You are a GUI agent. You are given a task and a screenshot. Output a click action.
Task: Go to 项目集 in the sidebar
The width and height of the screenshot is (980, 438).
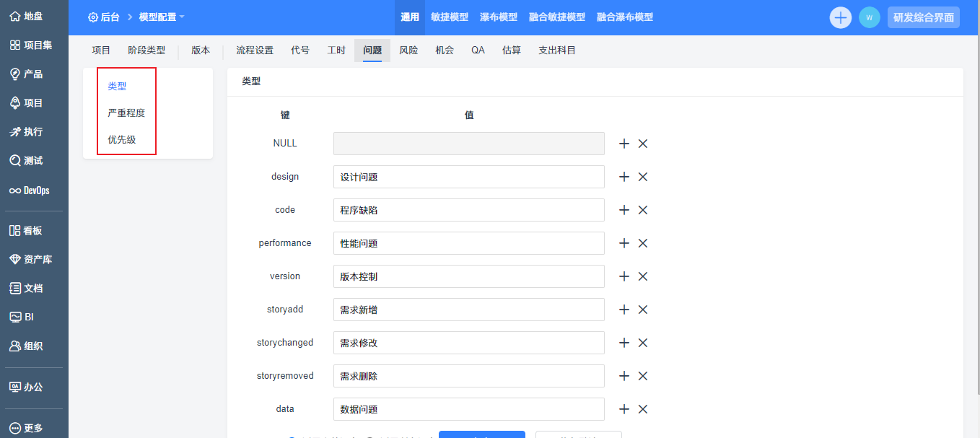pyautogui.click(x=31, y=45)
